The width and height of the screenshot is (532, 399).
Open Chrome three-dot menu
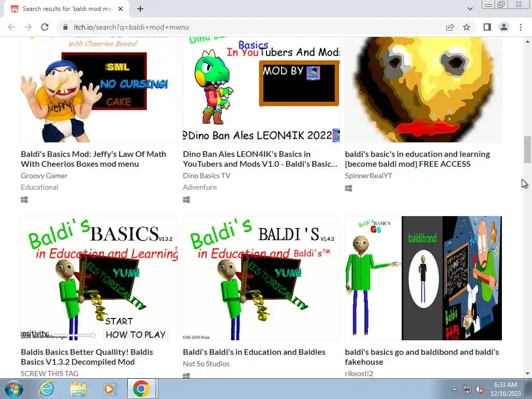pos(521,27)
